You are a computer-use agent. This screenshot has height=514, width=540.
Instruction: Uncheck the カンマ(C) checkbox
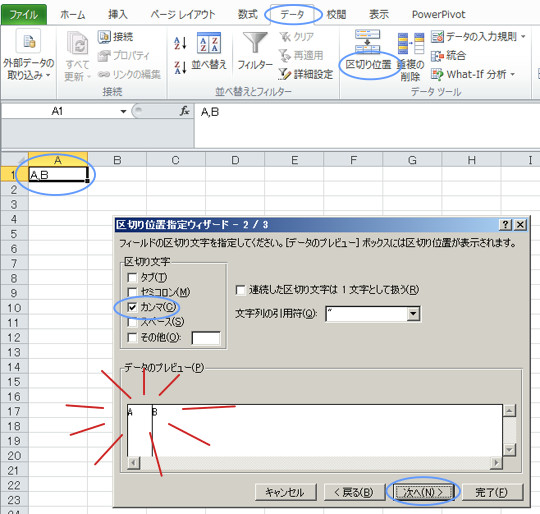click(132, 307)
